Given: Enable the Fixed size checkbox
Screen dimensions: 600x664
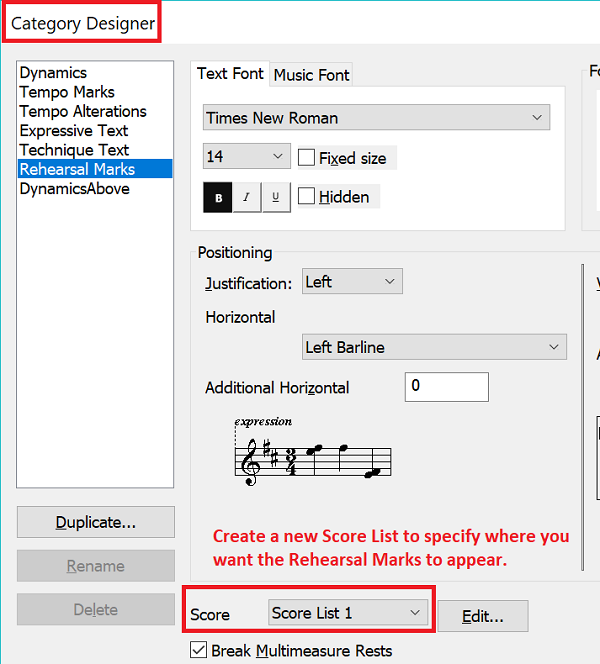Looking at the screenshot, I should click(308, 158).
